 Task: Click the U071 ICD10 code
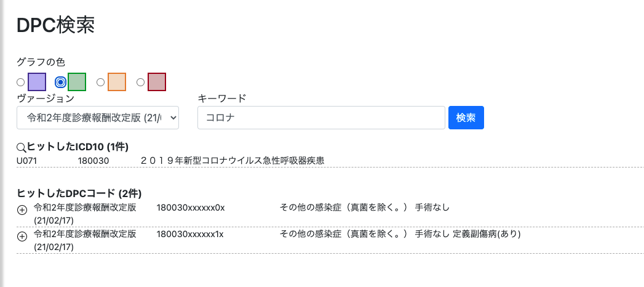[27, 160]
